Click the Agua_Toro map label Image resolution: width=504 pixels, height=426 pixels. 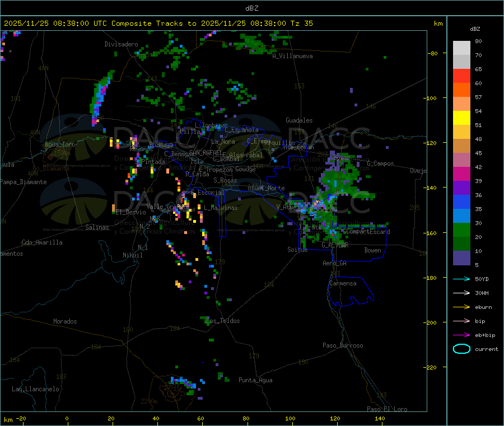60,144
